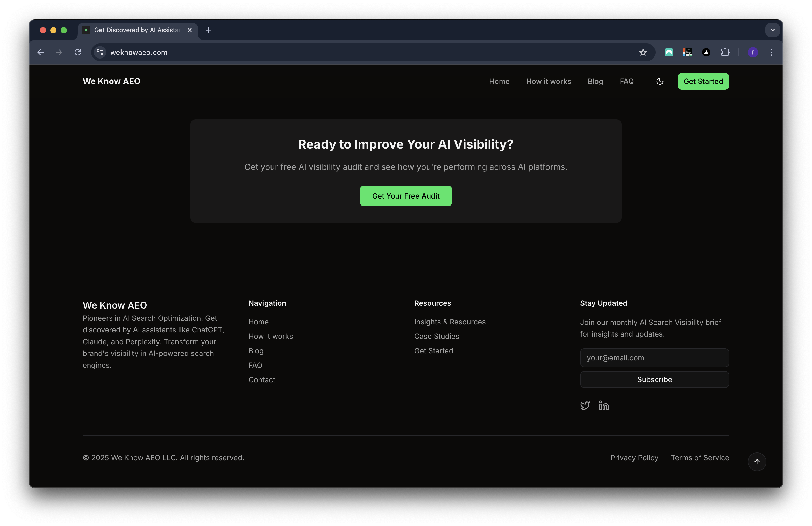Reload the page
This screenshot has width=812, height=526.
click(x=78, y=52)
